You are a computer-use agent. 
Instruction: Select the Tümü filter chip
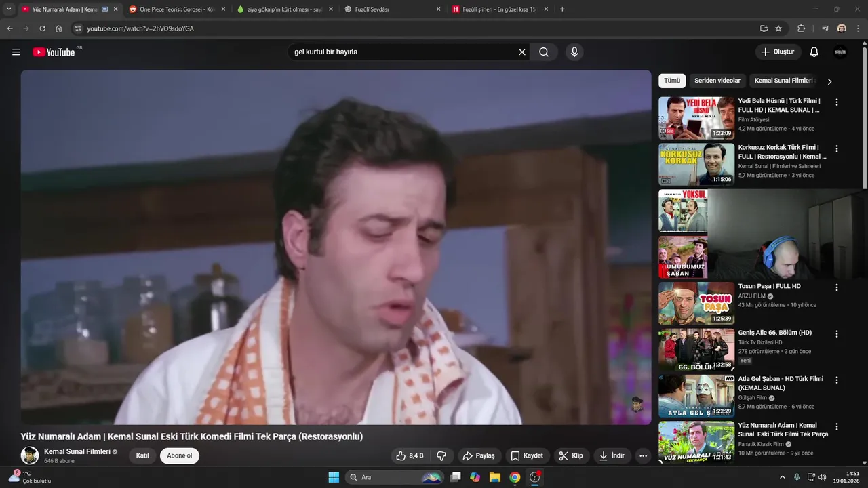(x=672, y=81)
